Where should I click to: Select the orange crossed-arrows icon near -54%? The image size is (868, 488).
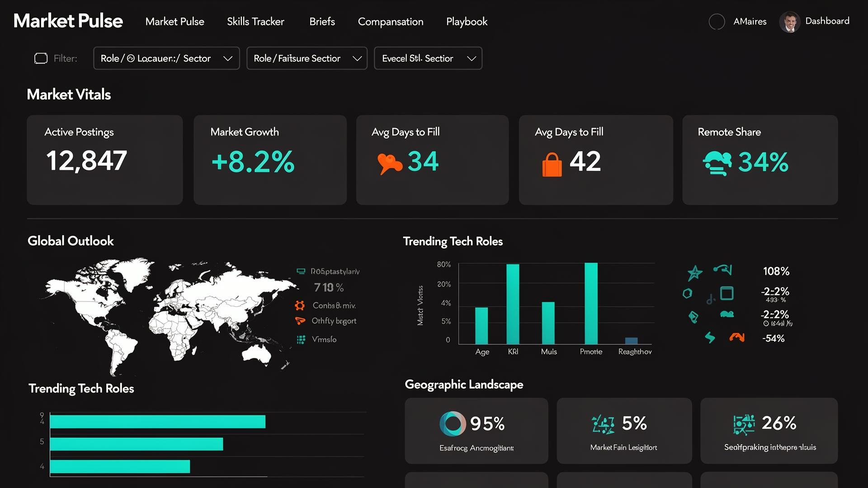(737, 338)
